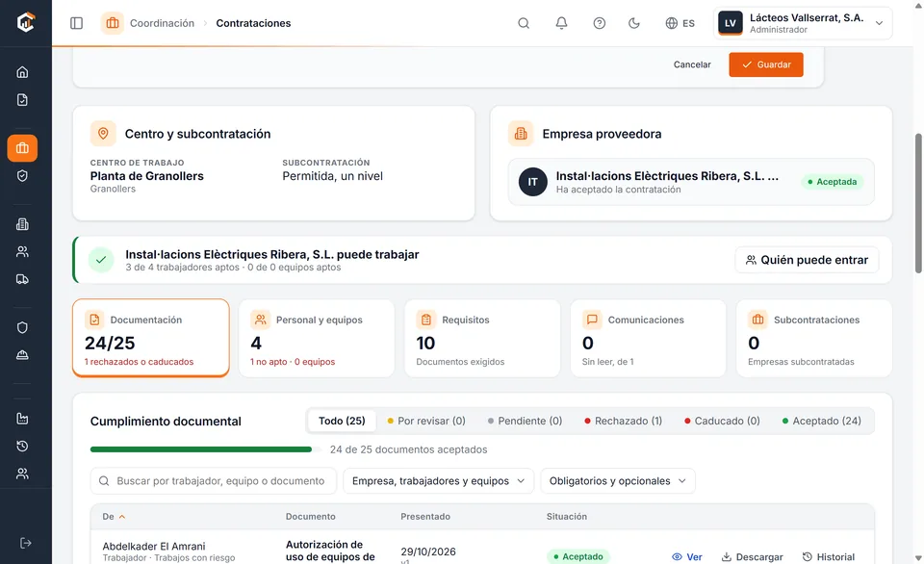This screenshot has width=924, height=564.
Task: Open the hard hat icon in sidebar
Action: click(x=22, y=355)
